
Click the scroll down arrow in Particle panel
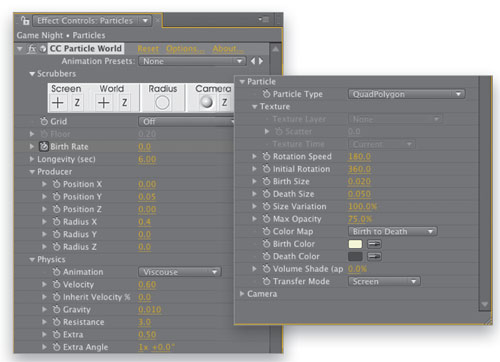484,304
